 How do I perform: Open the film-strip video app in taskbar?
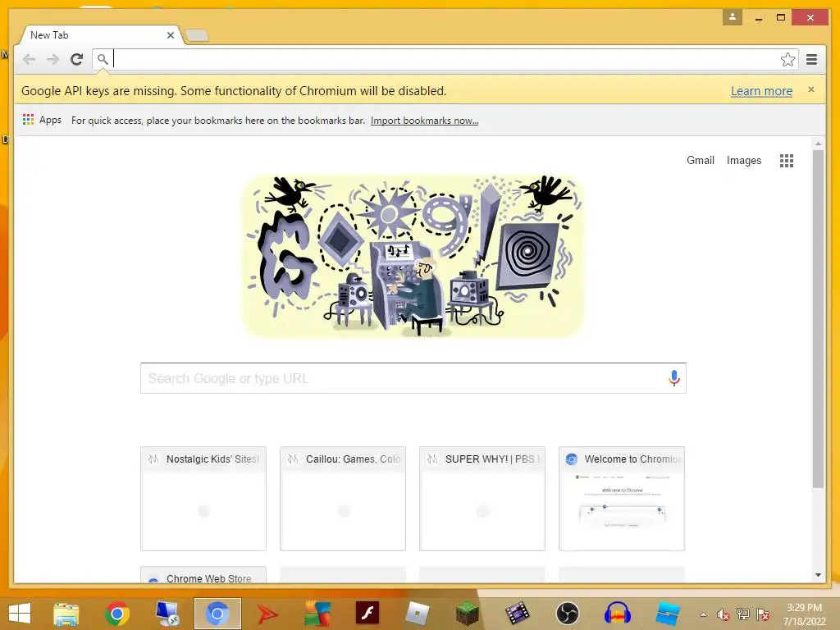coord(517,614)
